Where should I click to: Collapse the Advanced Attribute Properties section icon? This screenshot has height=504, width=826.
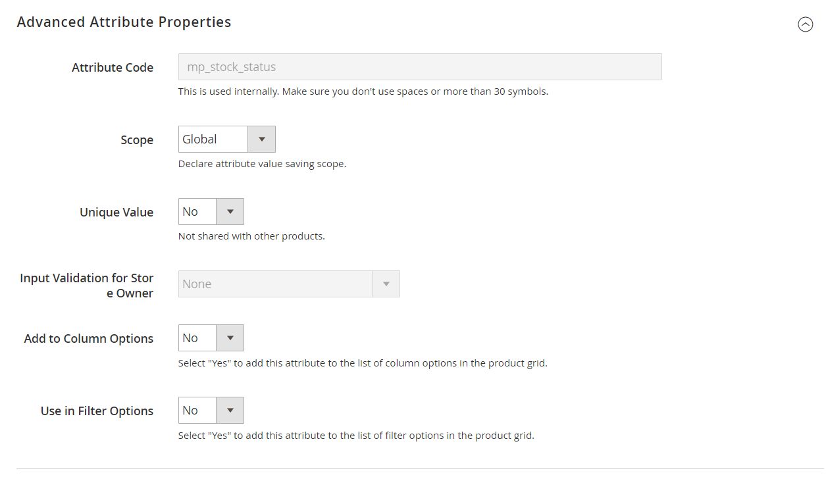pos(805,24)
